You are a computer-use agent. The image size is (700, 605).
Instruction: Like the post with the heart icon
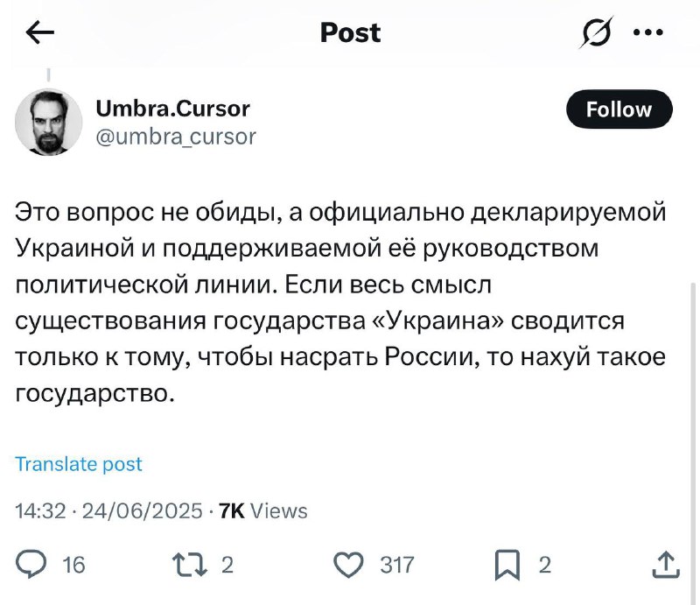click(x=348, y=565)
